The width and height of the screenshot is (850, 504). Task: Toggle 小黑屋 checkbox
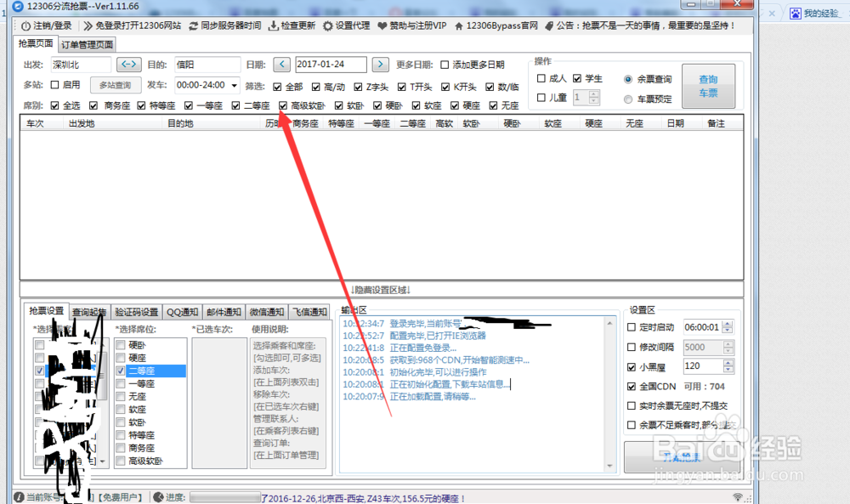[632, 367]
